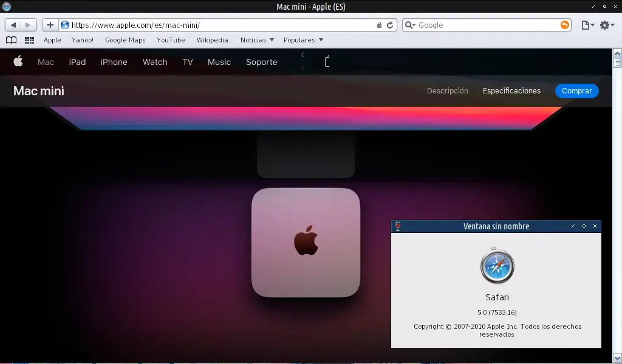Open Top Sites grid icon

(x=29, y=40)
